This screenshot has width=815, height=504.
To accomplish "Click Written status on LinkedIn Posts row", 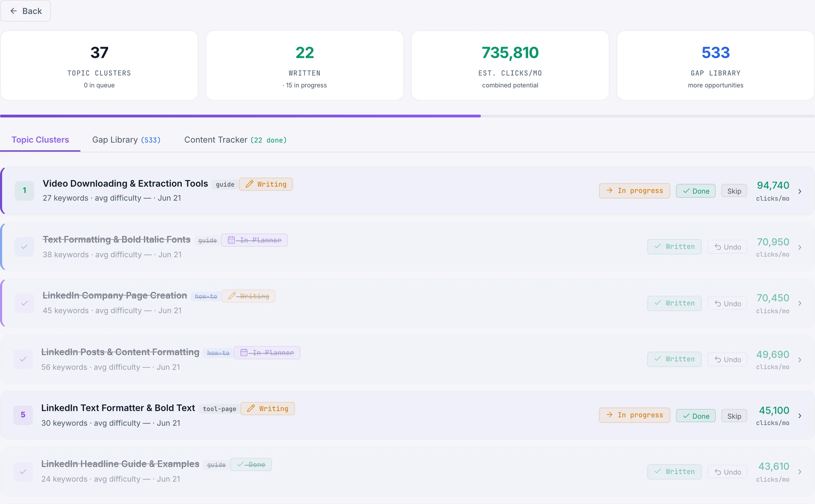I will (x=675, y=359).
